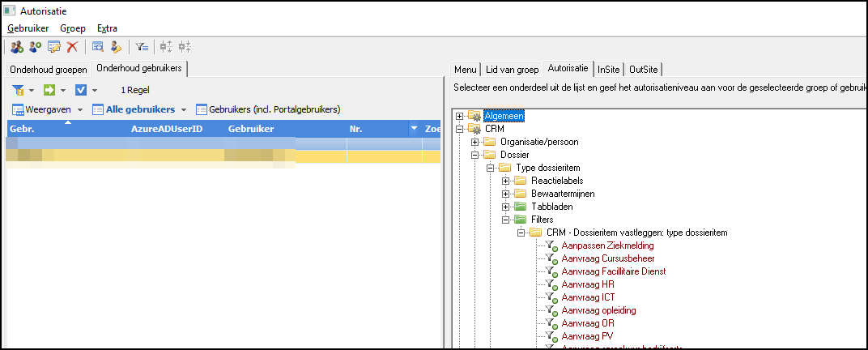Switch to the Lid van groep tab
The width and height of the screenshot is (868, 350).
pos(513,70)
